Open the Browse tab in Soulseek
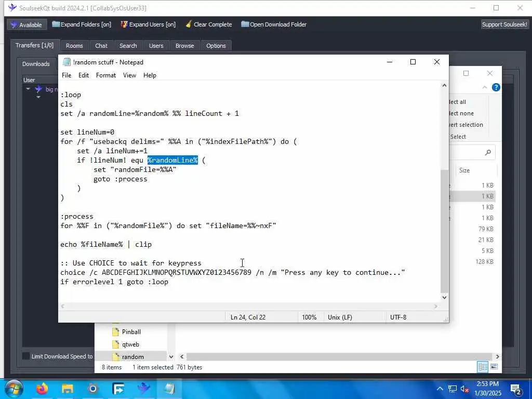The width and height of the screenshot is (532, 399). point(184,46)
